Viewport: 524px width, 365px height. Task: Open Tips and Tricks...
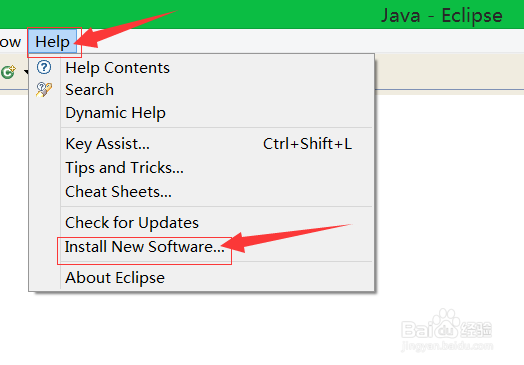[x=124, y=168]
